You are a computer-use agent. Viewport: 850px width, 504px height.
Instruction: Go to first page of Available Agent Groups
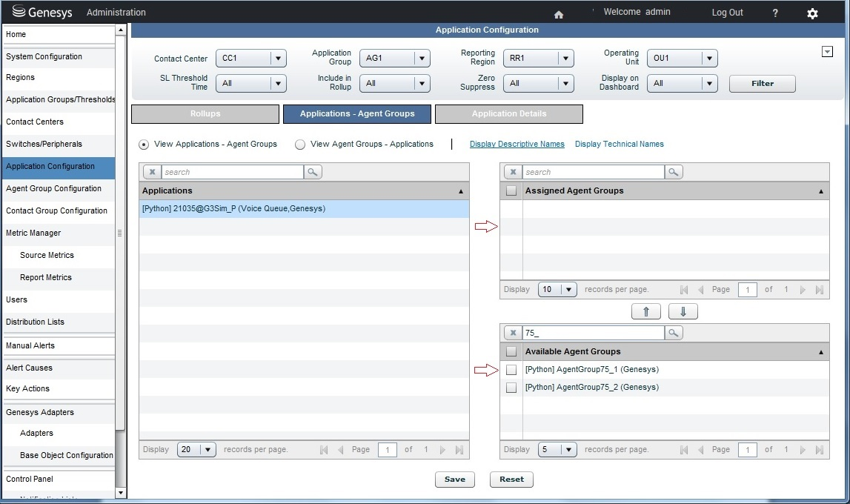pyautogui.click(x=683, y=450)
